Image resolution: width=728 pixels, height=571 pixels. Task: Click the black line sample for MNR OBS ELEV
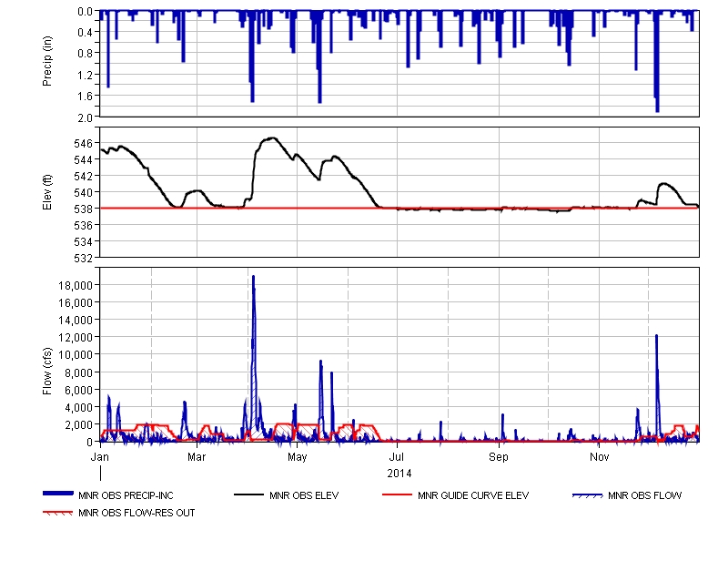(x=248, y=495)
